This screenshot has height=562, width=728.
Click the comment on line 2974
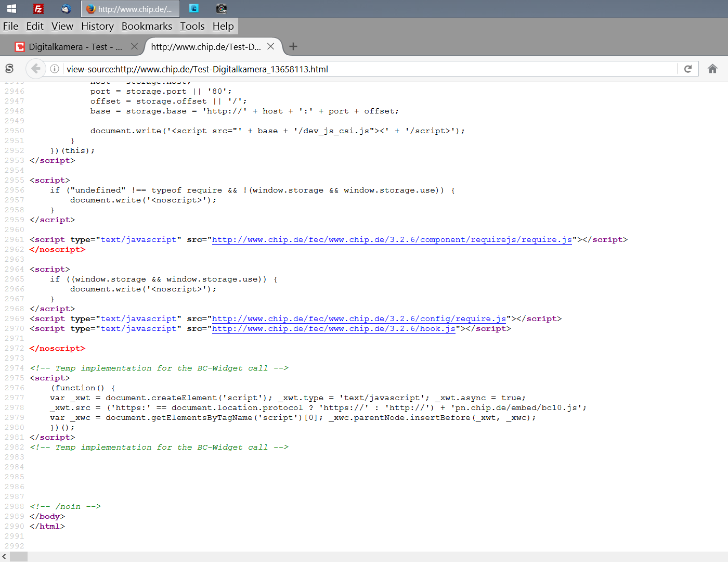coord(159,368)
